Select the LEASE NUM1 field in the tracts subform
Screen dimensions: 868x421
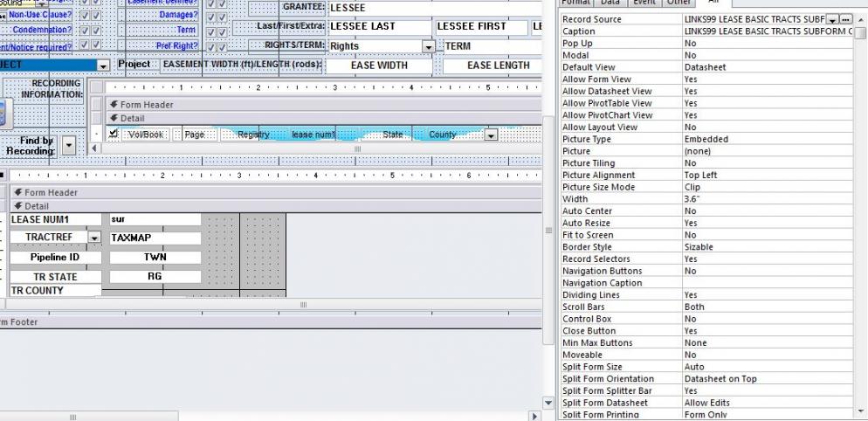[55, 219]
